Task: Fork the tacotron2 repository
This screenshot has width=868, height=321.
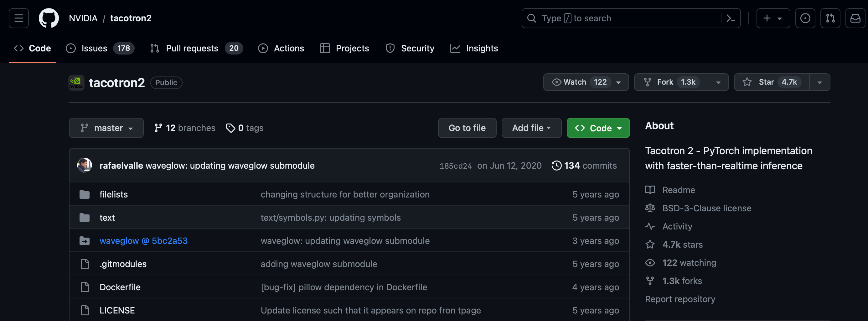Action: point(671,82)
